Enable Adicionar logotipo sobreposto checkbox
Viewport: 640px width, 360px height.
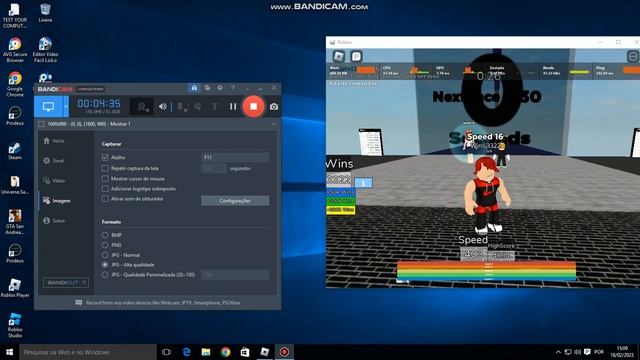coord(105,189)
